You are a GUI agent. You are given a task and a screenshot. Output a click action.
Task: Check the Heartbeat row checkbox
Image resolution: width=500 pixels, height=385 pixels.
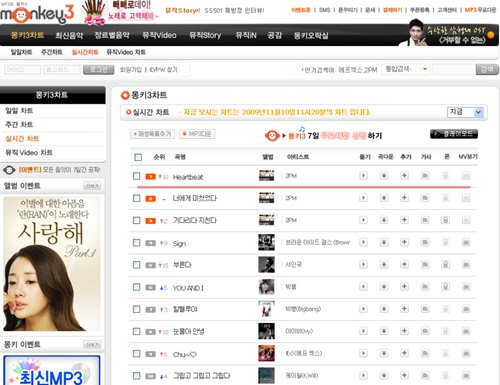point(136,176)
